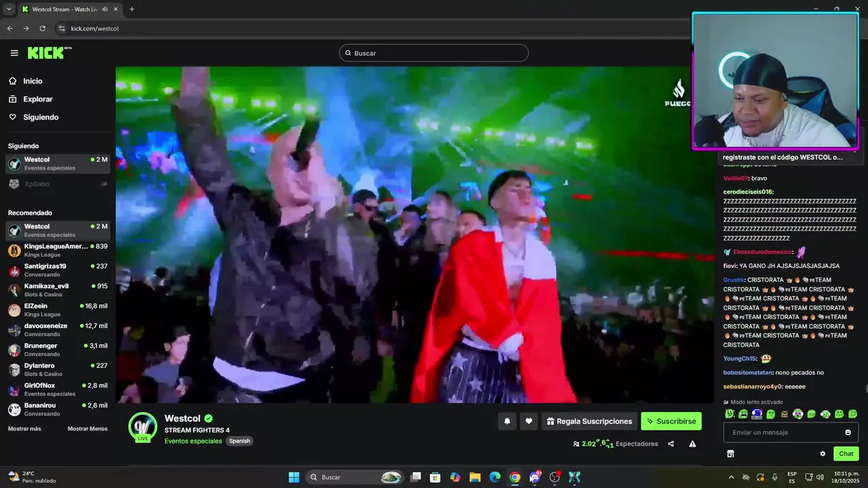The width and height of the screenshot is (868, 488).
Task: Click username bobositomatatan in chat
Action: tap(748, 373)
